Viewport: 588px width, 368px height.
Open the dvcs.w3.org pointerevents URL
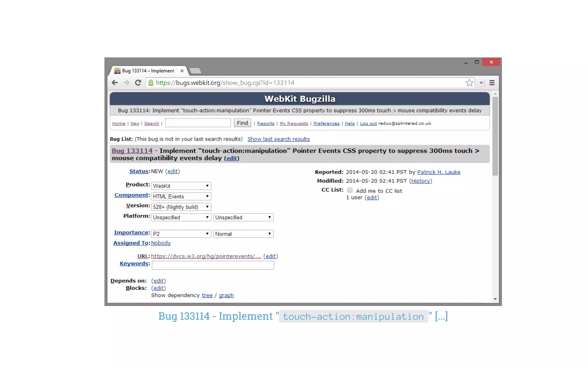point(206,256)
